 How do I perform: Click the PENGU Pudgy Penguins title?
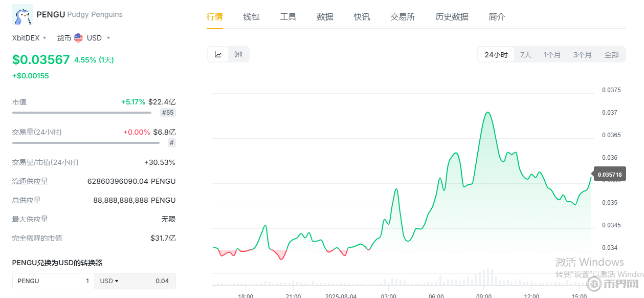point(80,14)
